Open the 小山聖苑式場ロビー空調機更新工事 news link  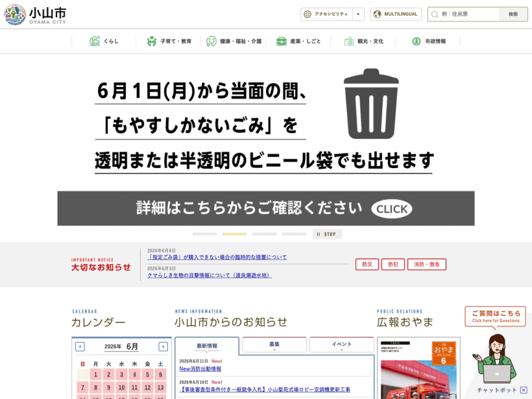[x=265, y=389]
